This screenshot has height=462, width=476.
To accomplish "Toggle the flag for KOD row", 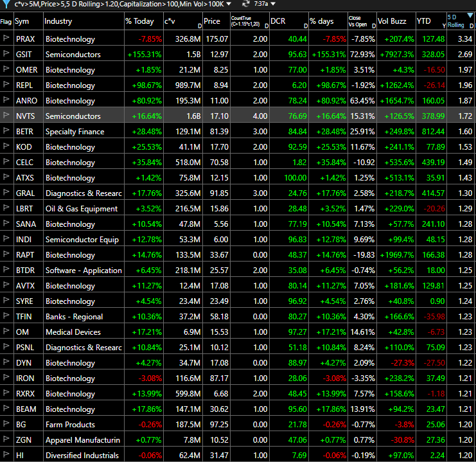I will (x=6, y=146).
